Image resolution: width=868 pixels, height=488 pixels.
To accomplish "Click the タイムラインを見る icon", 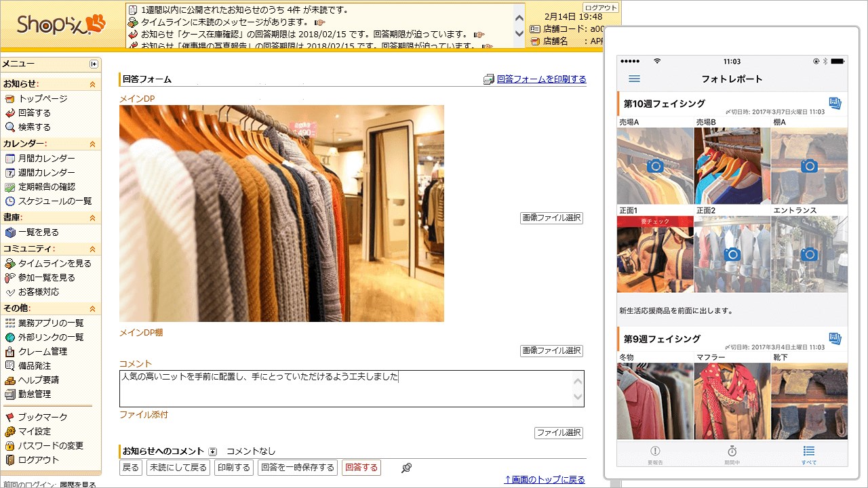I will point(10,264).
